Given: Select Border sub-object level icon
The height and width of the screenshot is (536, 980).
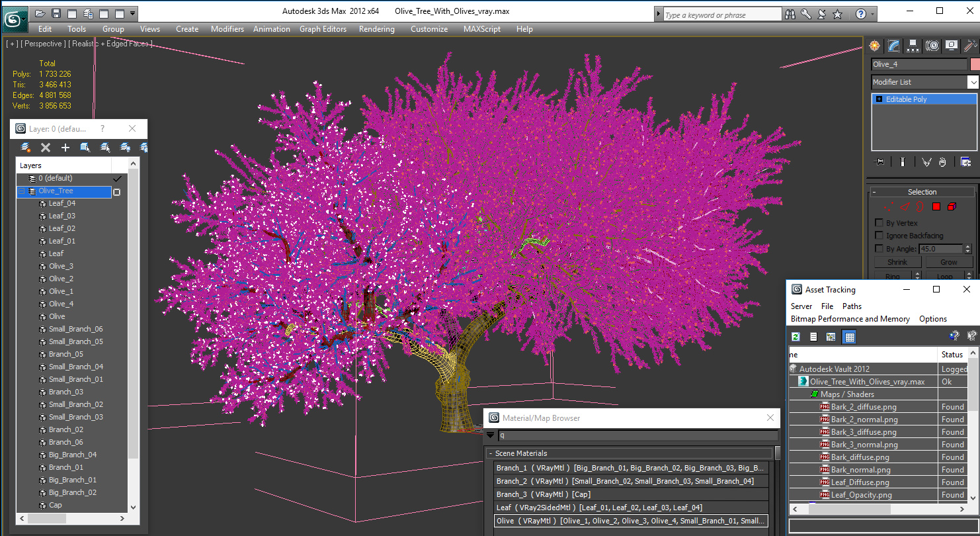Looking at the screenshot, I should point(920,207).
